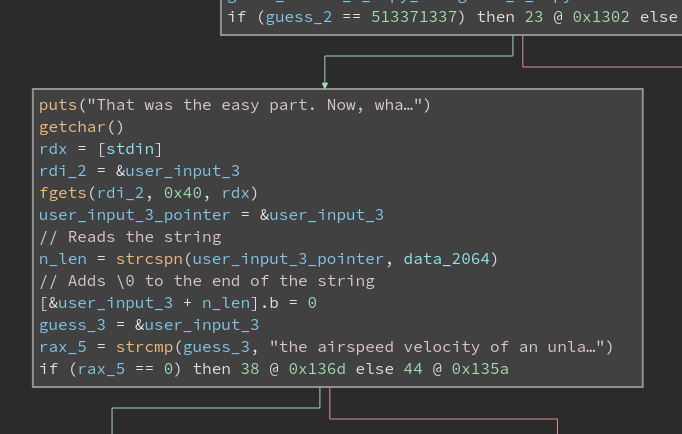This screenshot has height=434, width=682.
Task: Follow the 0x136d branch target address
Action: 317,369
